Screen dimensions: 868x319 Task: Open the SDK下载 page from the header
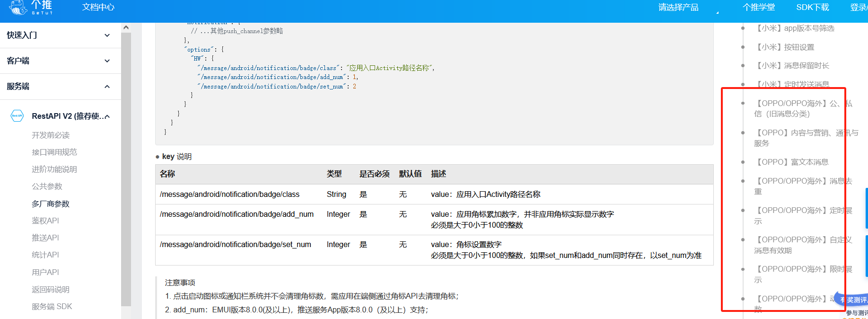pyautogui.click(x=813, y=7)
